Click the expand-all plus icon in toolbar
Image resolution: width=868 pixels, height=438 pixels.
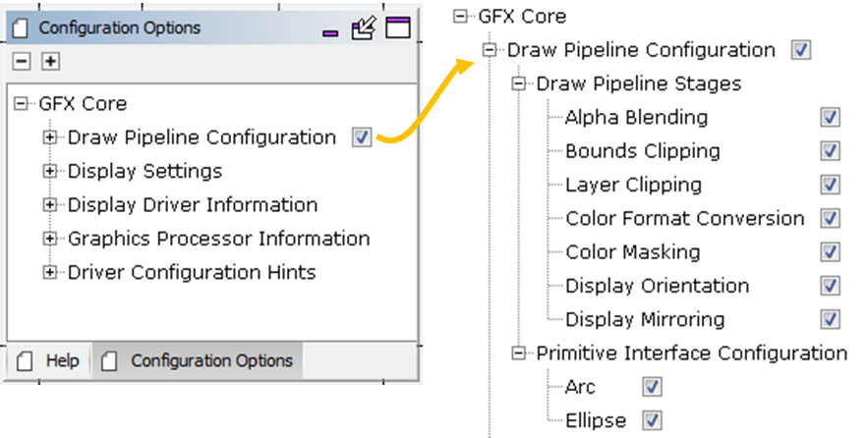pos(50,61)
